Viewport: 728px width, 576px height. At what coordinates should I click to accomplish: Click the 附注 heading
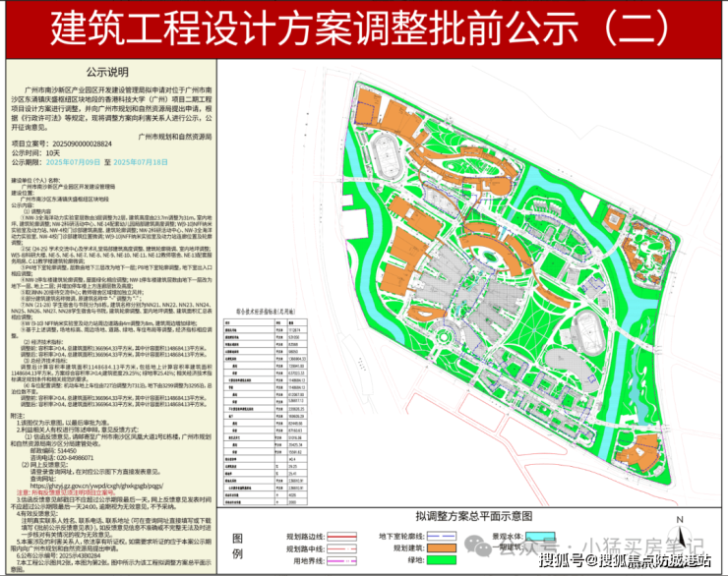pyautogui.click(x=18, y=417)
